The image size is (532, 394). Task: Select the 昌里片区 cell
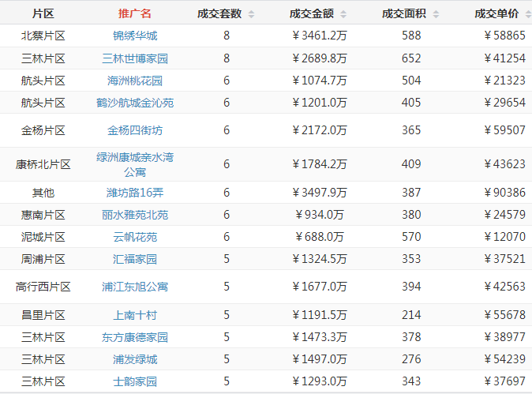tap(43, 315)
